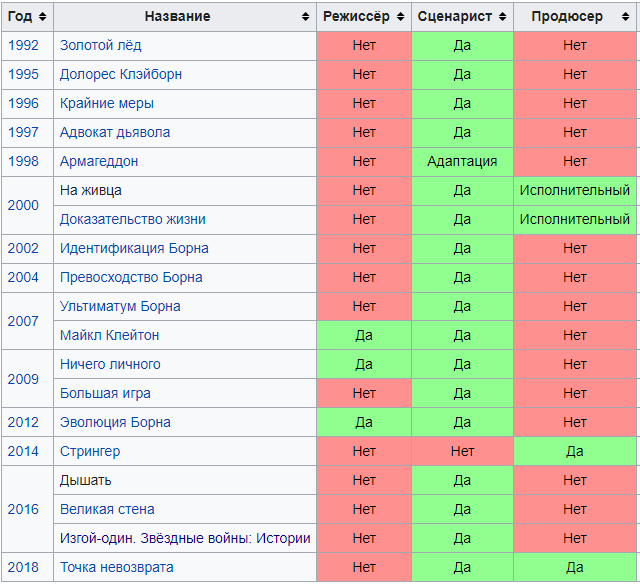Click sort arrows in Сценарист header
This screenshot has height=586, width=640.
click(503, 17)
